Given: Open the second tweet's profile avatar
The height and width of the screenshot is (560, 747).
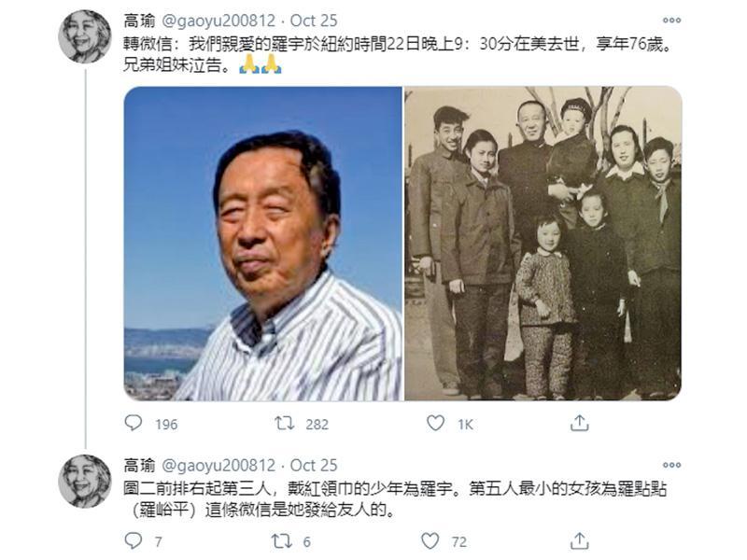Looking at the screenshot, I should tap(85, 481).
